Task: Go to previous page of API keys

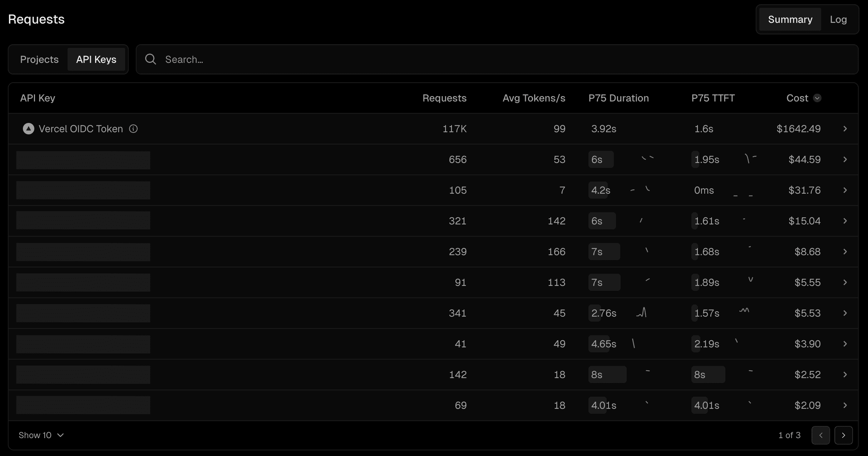Action: click(820, 435)
